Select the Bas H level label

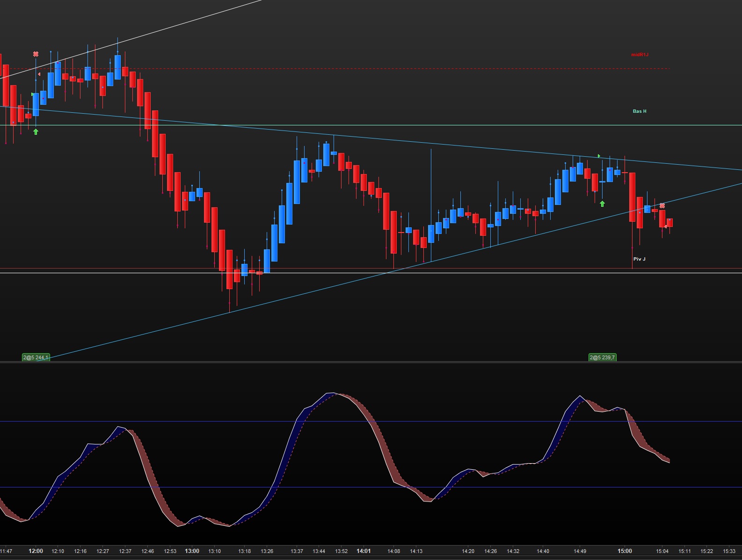[x=640, y=111]
